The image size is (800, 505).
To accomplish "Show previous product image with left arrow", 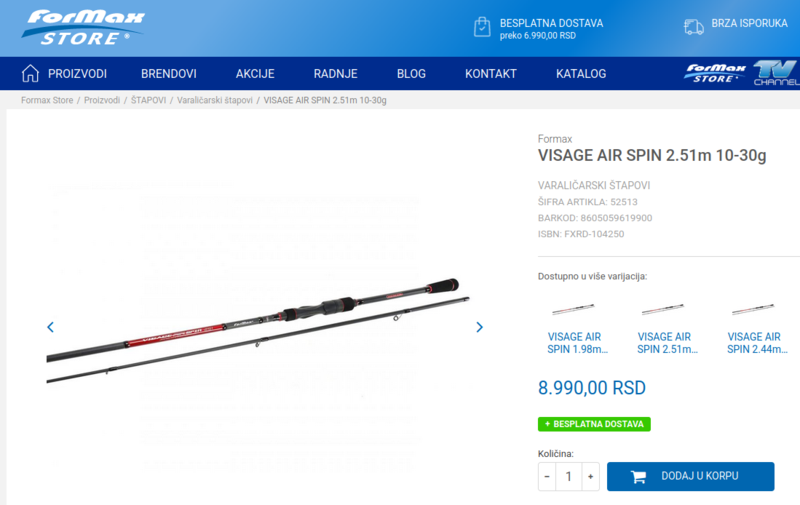I will click(51, 327).
